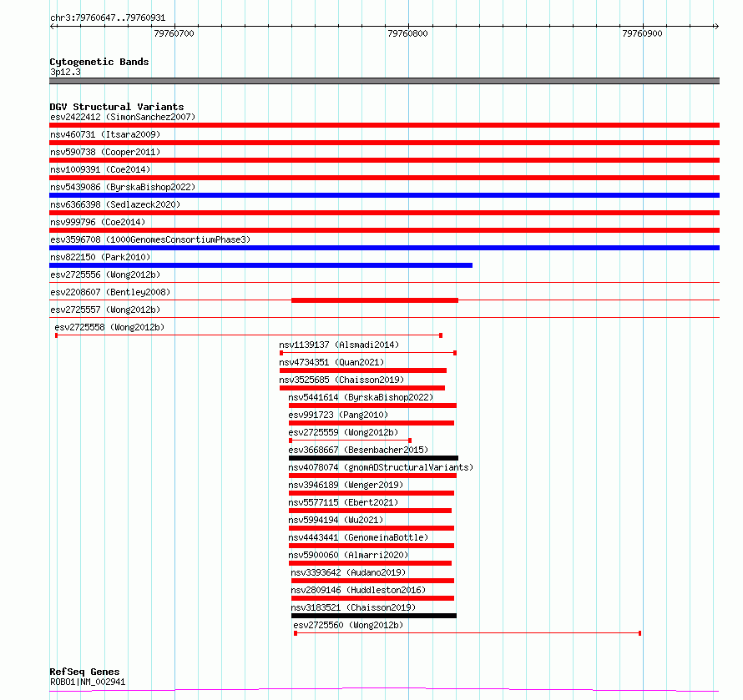Click ruler position 79760700

coord(174,33)
